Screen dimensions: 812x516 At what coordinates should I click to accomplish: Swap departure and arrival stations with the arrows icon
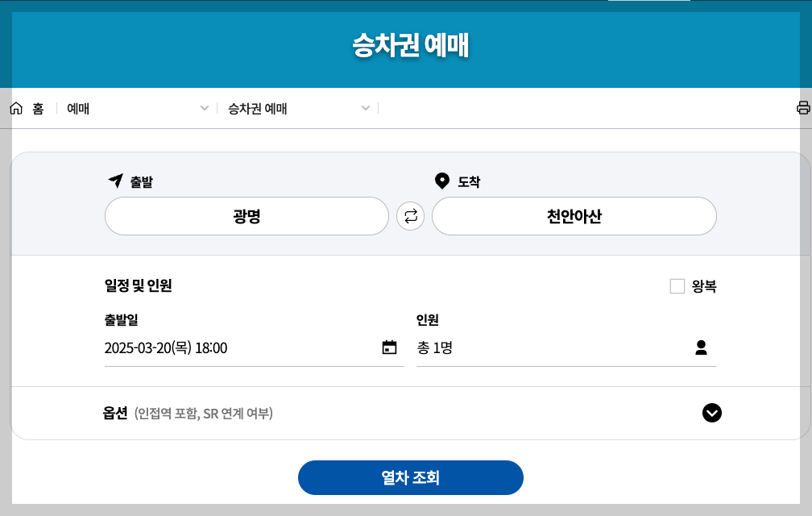point(410,216)
